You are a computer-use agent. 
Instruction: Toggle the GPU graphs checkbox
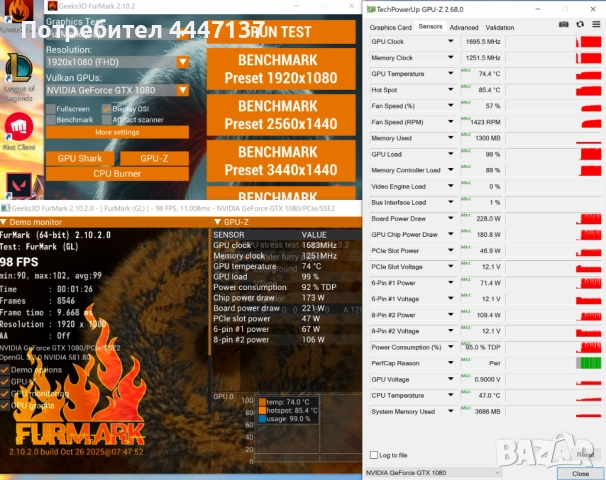click(x=5, y=406)
